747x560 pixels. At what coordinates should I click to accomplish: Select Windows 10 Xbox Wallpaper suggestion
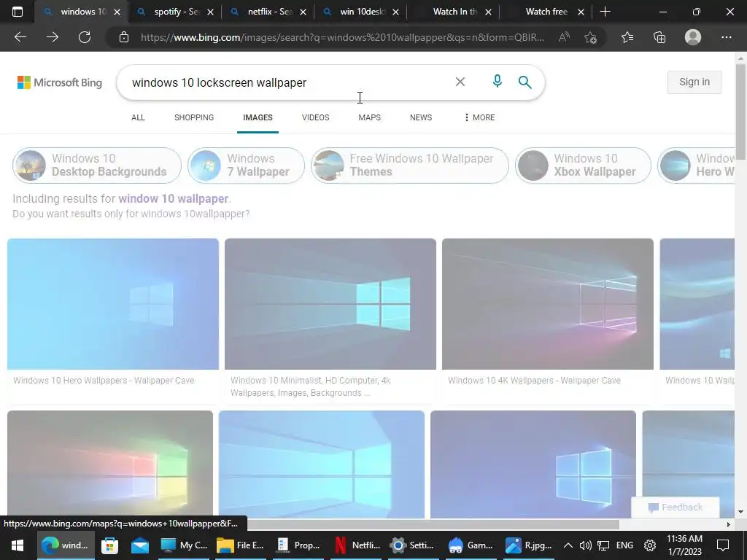(583, 166)
